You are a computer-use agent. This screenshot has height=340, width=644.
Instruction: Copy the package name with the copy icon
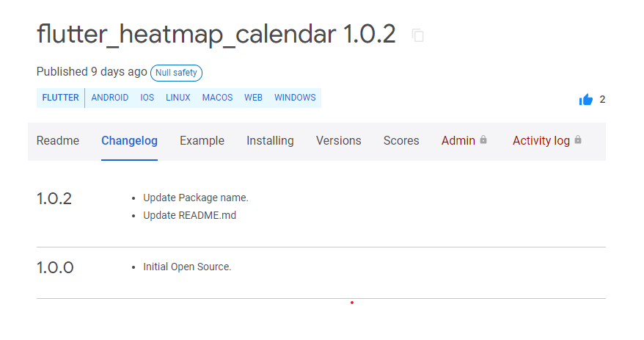(x=418, y=35)
